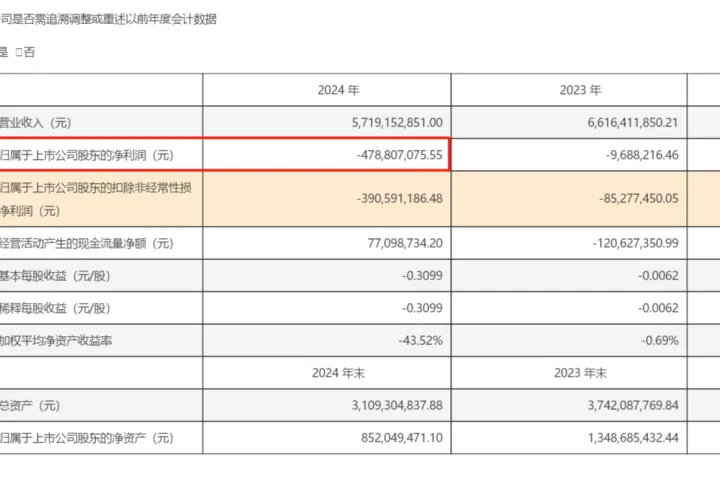Screen dimensions: 720x480
Task: Click the 扣除非经常性损益 net profit label
Action: point(96,199)
